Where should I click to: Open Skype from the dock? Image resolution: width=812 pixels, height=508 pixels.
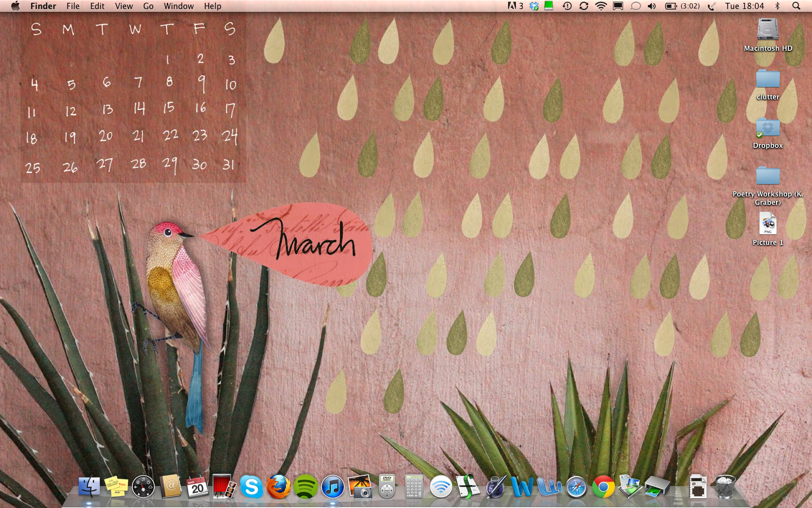[x=251, y=487]
